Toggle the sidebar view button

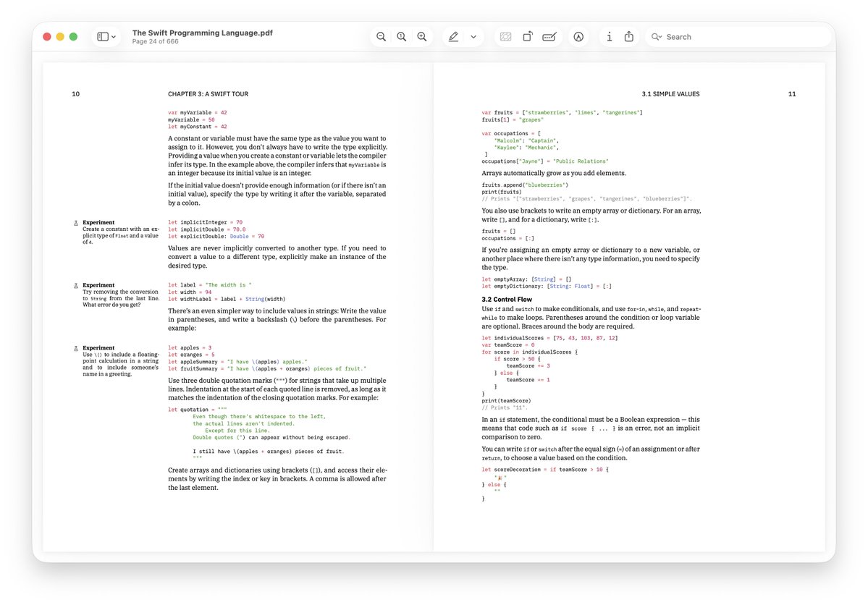point(102,36)
